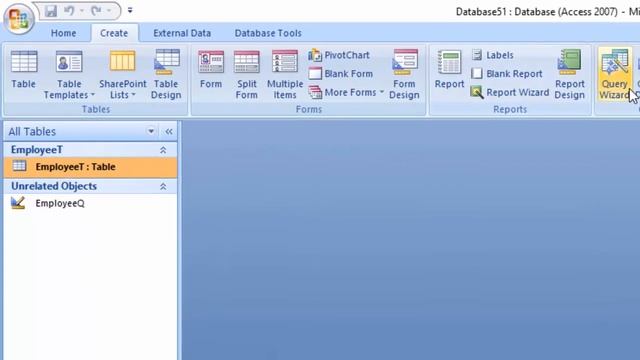640x360 pixels.
Task: Create a Multiple Items form
Action: (284, 75)
